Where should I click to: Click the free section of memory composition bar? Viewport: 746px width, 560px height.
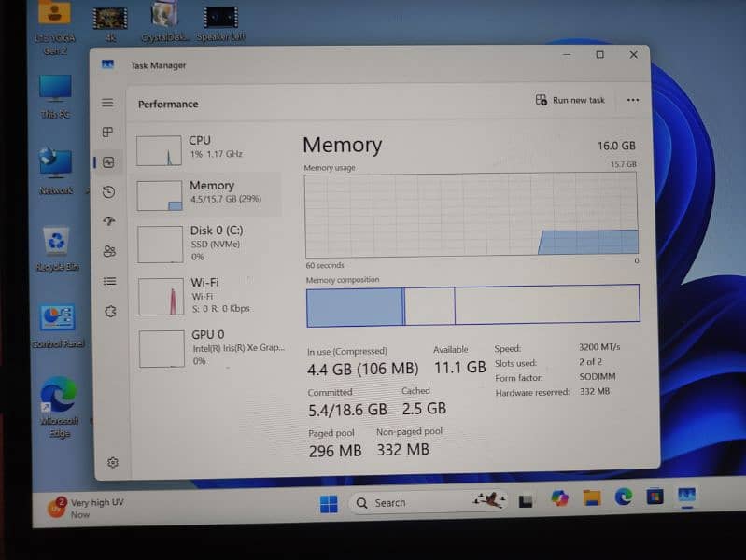[x=547, y=303]
